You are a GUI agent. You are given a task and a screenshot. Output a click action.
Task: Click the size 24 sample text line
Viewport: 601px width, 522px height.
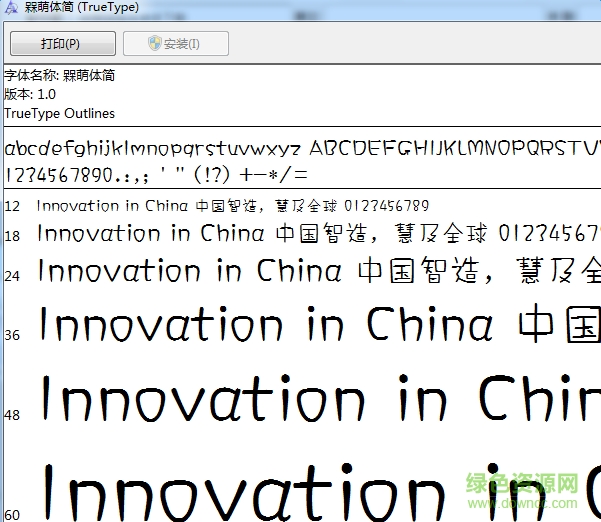(x=319, y=271)
